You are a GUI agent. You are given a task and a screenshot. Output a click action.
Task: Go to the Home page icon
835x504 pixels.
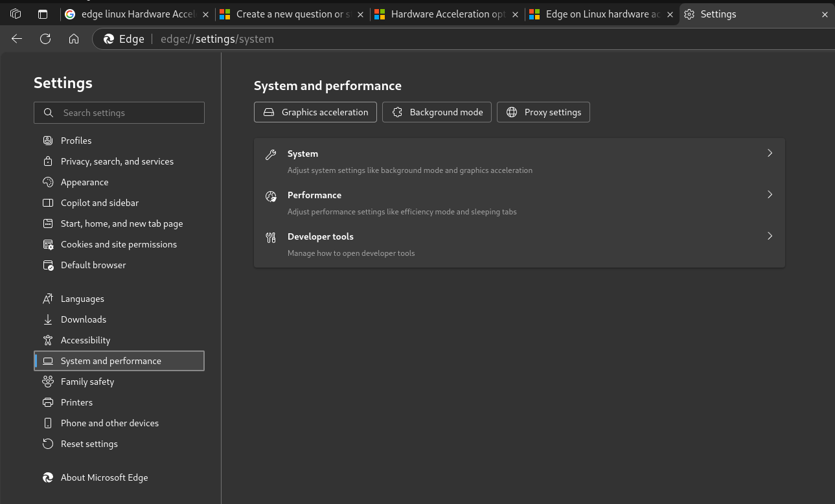74,39
